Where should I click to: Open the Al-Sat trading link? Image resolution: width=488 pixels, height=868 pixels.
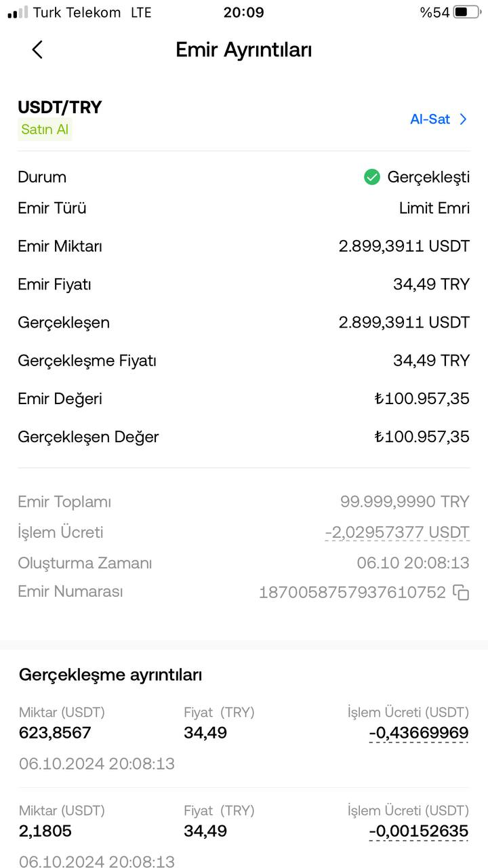[x=439, y=119]
